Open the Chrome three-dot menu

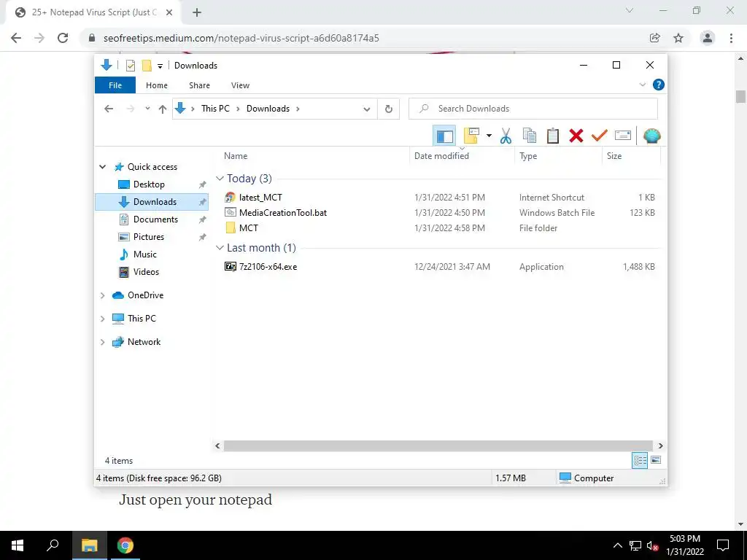731,38
